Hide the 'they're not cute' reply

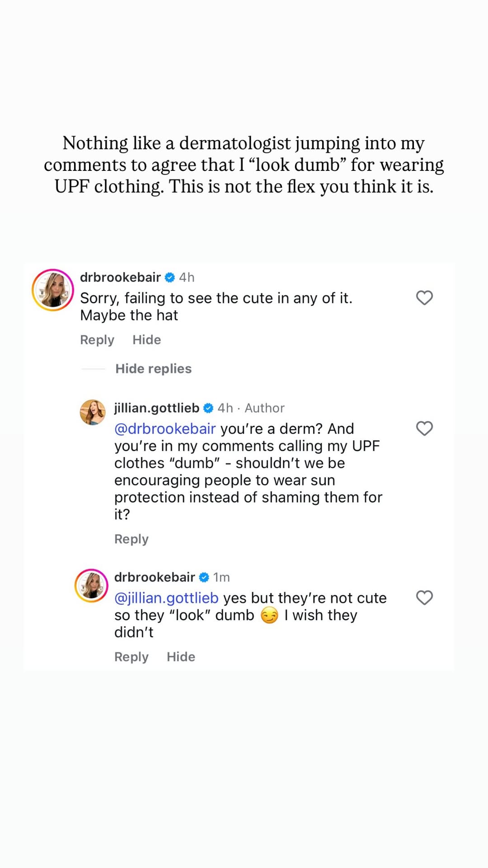coord(181,657)
